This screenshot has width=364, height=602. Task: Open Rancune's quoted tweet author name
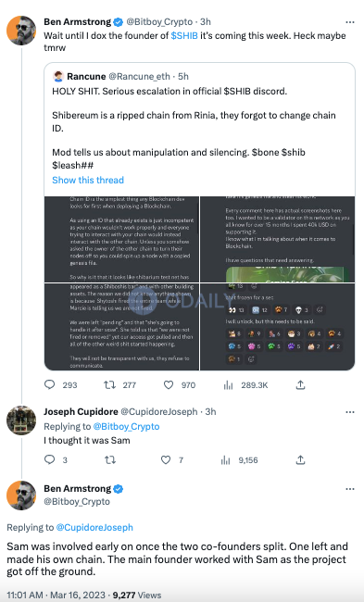[x=86, y=76]
